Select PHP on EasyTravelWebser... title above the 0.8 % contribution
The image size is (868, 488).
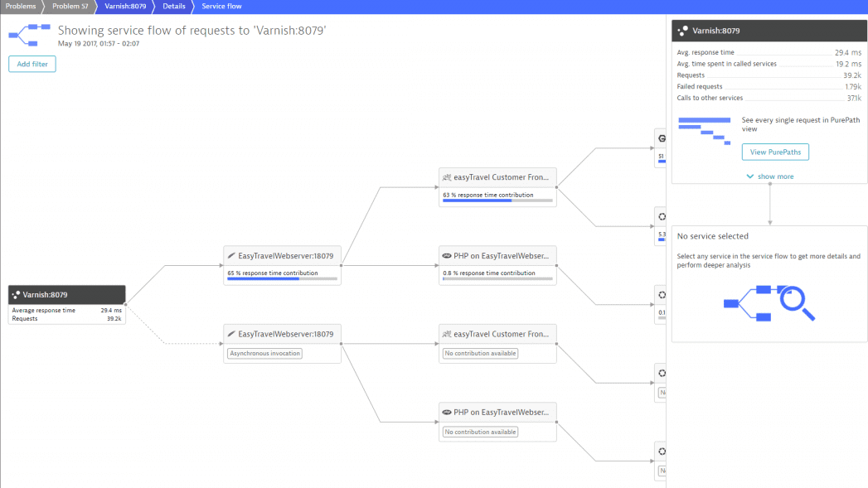click(501, 256)
